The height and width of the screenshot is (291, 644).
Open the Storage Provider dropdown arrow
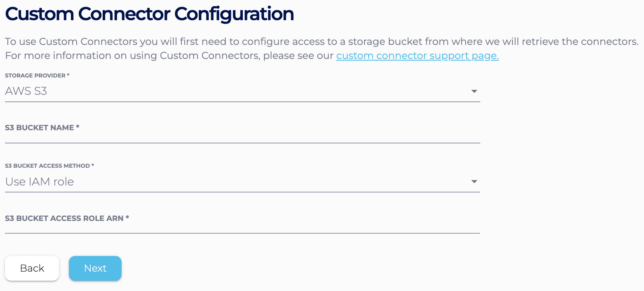474,91
